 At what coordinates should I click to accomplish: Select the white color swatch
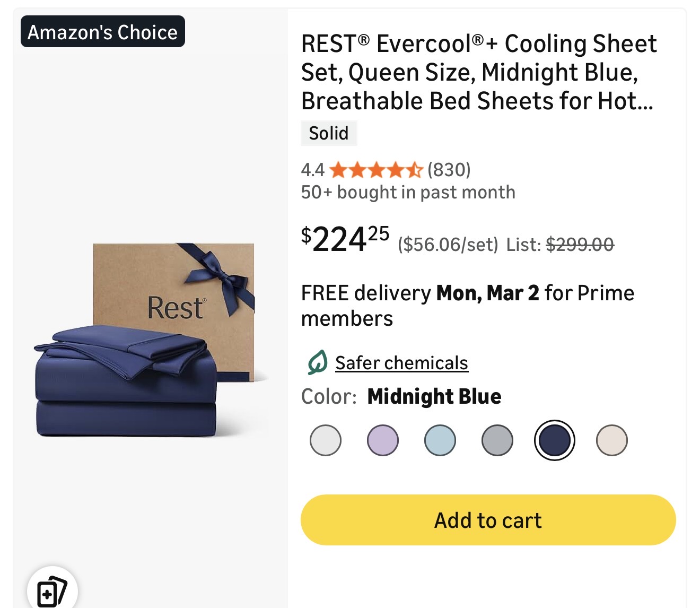coord(326,440)
